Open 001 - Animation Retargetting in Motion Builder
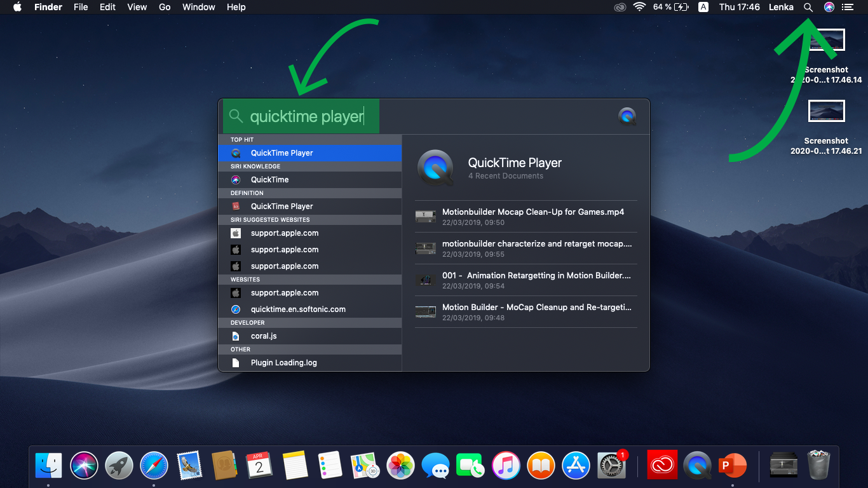This screenshot has height=488, width=868. pyautogui.click(x=526, y=280)
